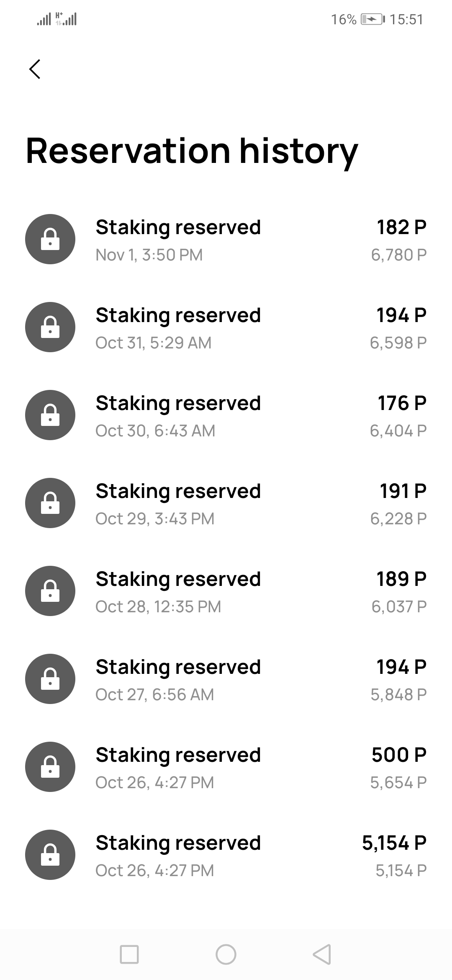Tap the lock icon for Oct 31 entry
The width and height of the screenshot is (452, 980).
click(x=50, y=327)
